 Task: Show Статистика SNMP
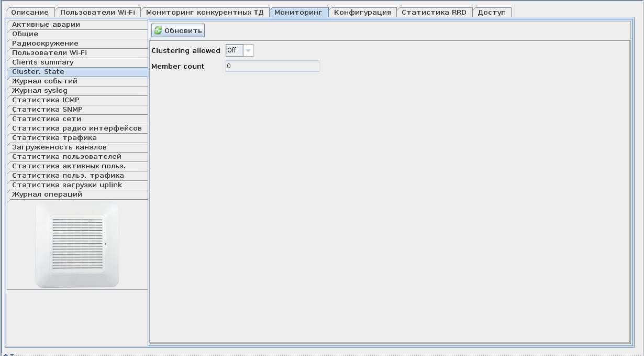point(77,110)
